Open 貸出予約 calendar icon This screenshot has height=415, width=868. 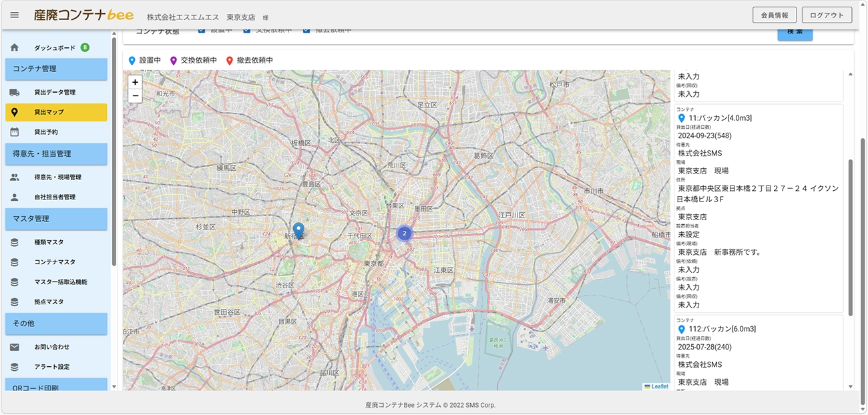coord(15,132)
